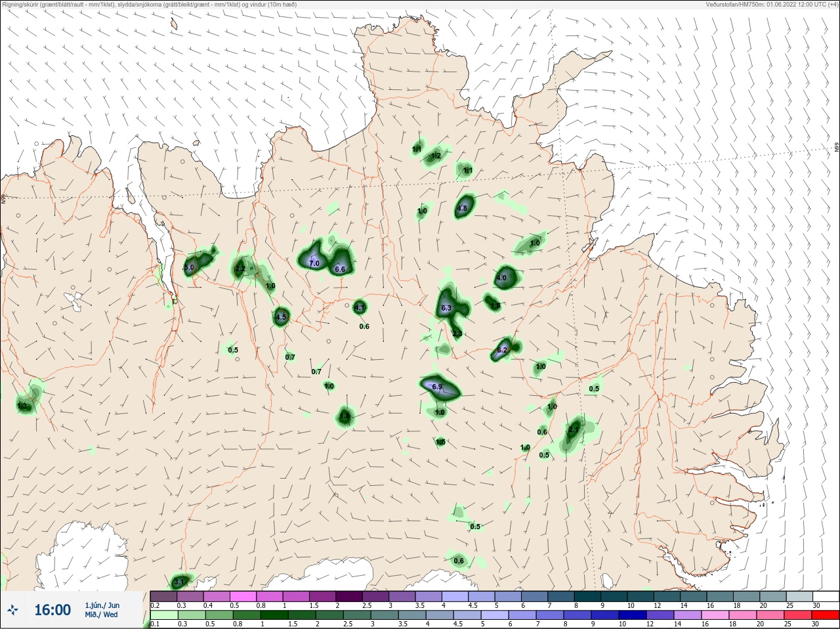Click the '1.jún./ Jun' date text
The image size is (840, 629).
click(x=102, y=605)
